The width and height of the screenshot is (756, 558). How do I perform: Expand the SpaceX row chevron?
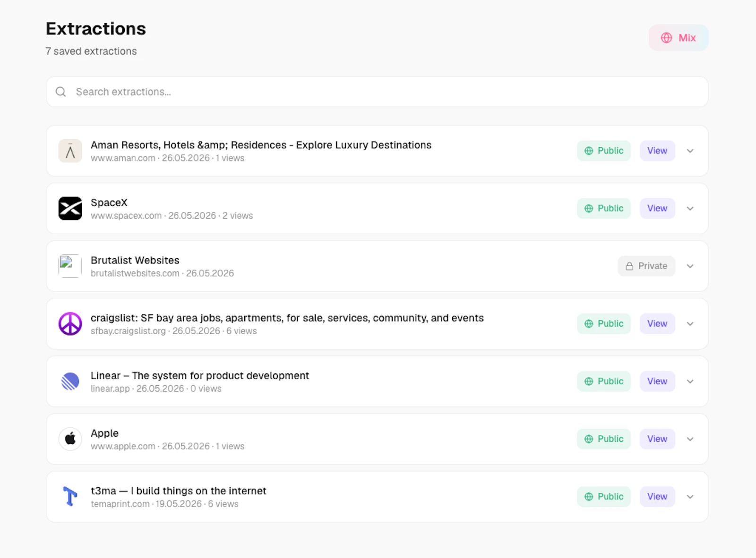pos(690,209)
